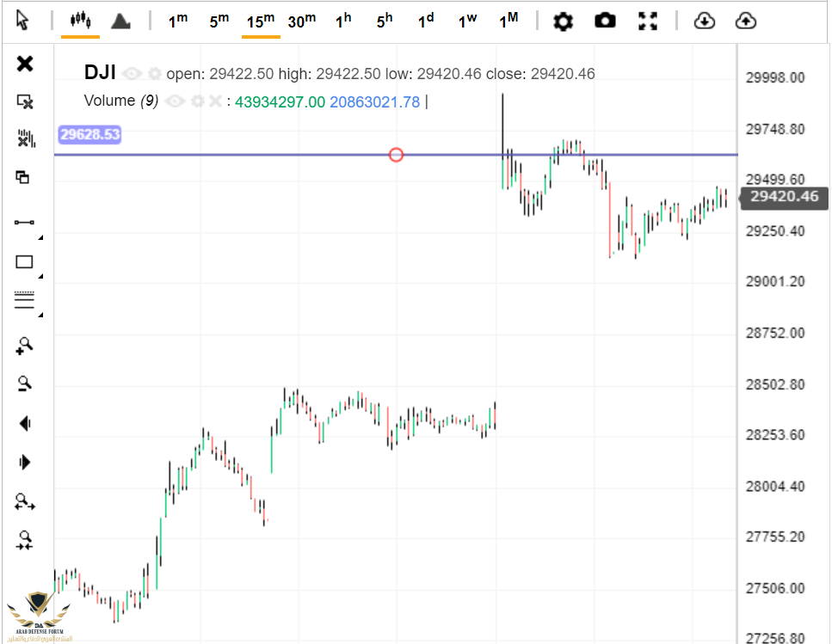Image resolution: width=832 pixels, height=644 pixels.
Task: Remove Volume indicator with its X icon
Action: point(215,101)
